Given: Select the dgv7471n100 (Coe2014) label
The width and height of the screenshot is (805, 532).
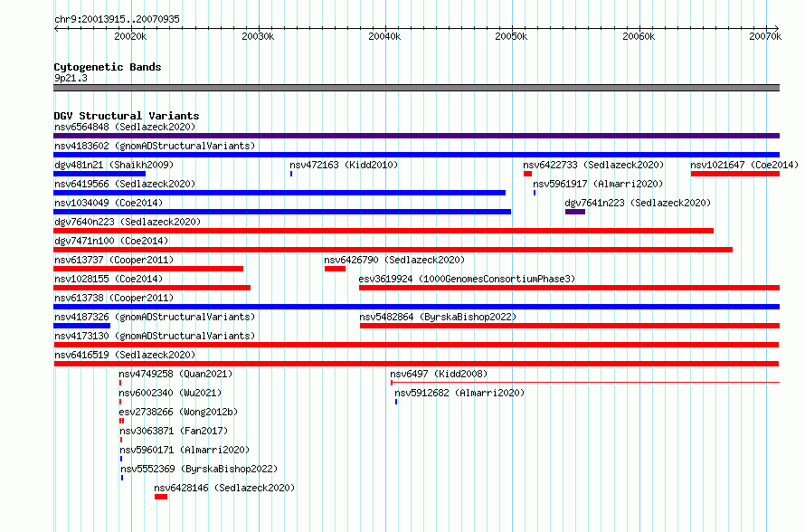Looking at the screenshot, I should pos(111,241).
